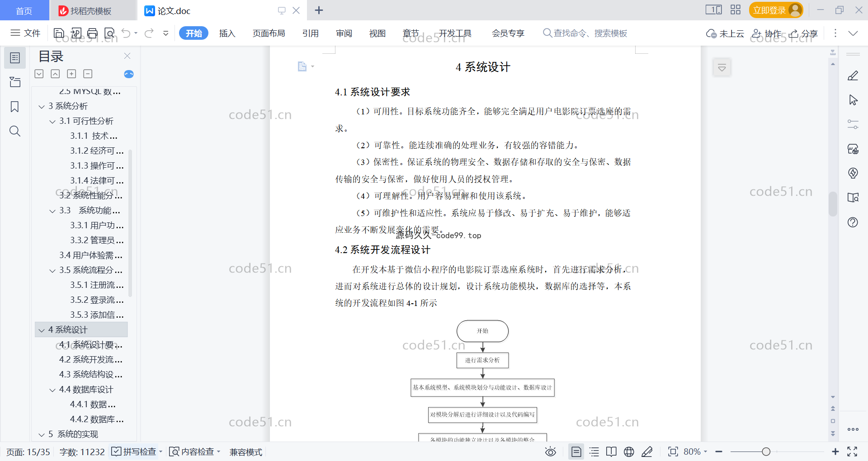Viewport: 868px width, 461px height.
Task: Collapse the 4.4 数据库设计 outline node
Action: tap(52, 390)
